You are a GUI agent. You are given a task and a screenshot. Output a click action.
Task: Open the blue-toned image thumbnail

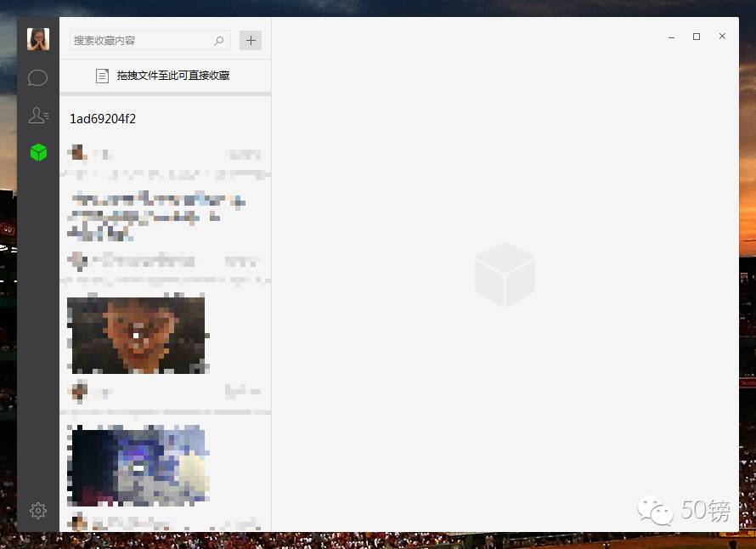pos(138,466)
